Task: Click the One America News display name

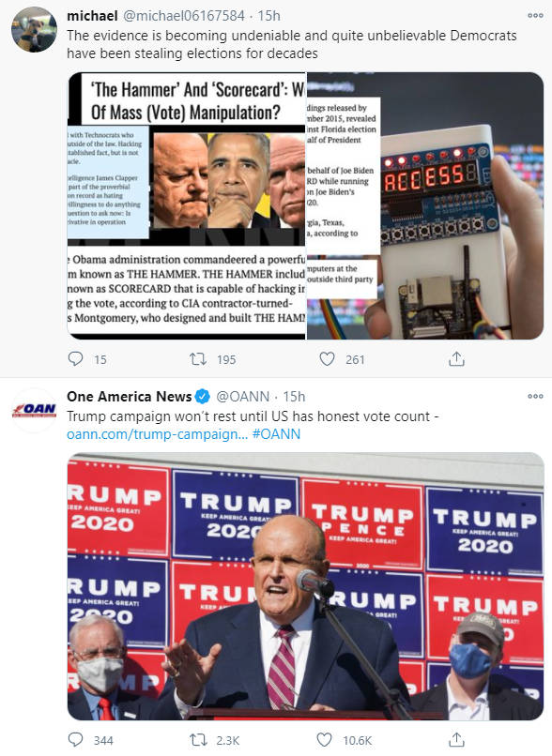Action: [130, 397]
